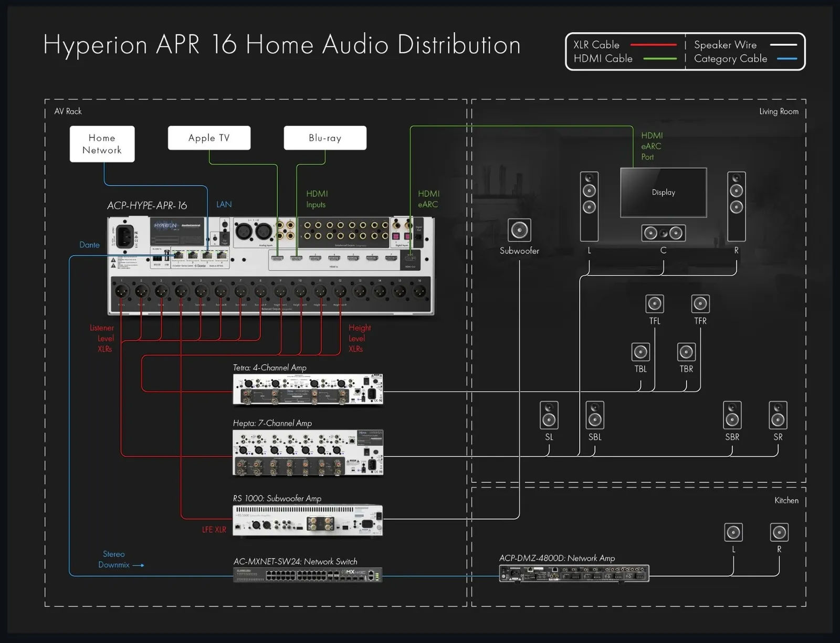Click the 'Living Room' label
Image resolution: width=840 pixels, height=643 pixels.
(x=779, y=111)
